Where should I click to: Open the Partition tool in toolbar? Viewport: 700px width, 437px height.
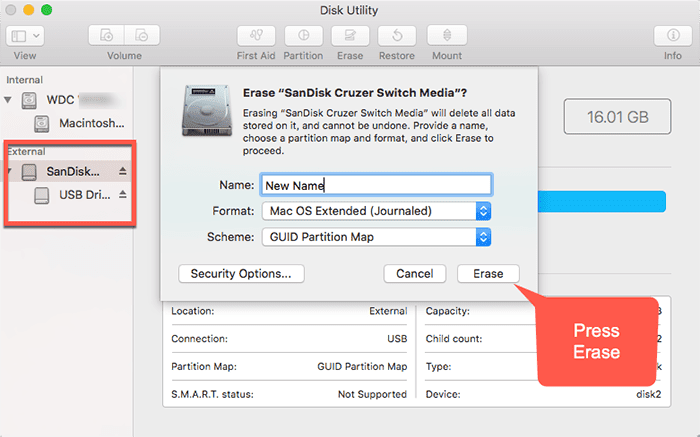click(x=303, y=36)
